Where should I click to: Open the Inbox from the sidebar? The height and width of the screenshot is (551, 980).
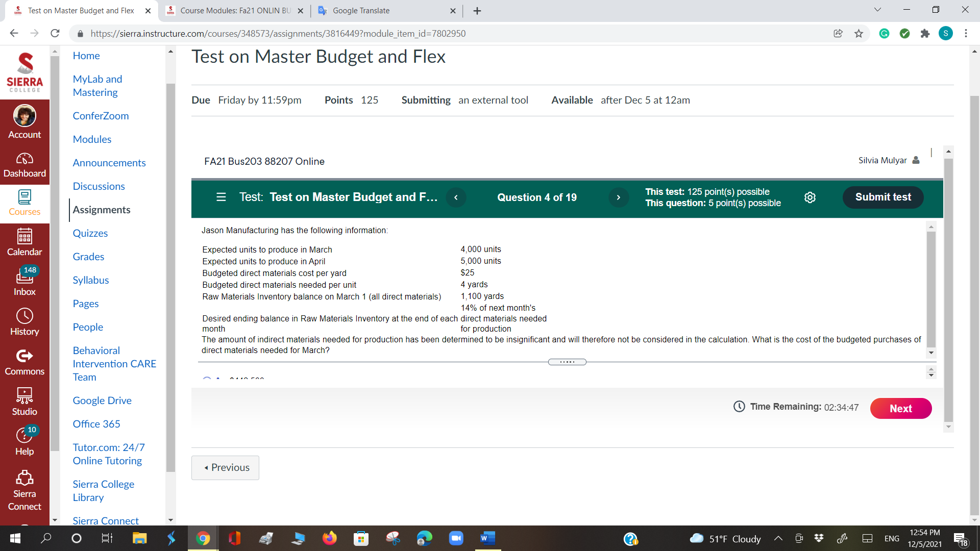pos(24,281)
